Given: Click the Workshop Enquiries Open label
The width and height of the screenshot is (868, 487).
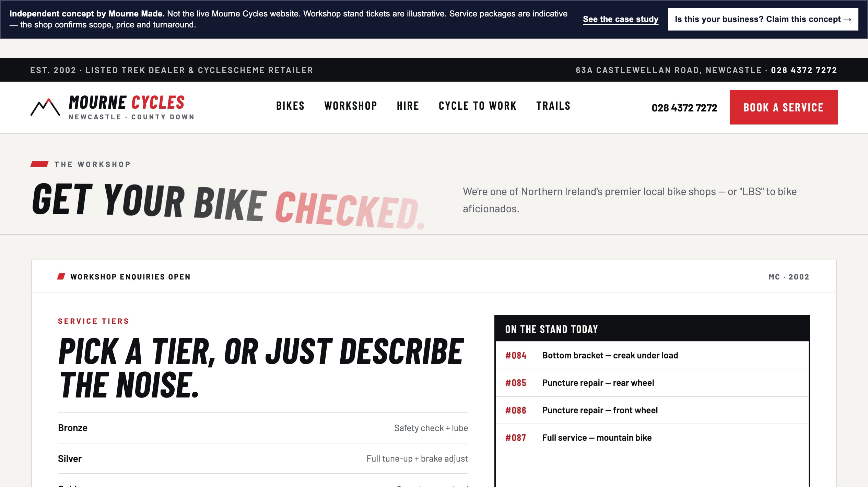Looking at the screenshot, I should click(x=130, y=277).
